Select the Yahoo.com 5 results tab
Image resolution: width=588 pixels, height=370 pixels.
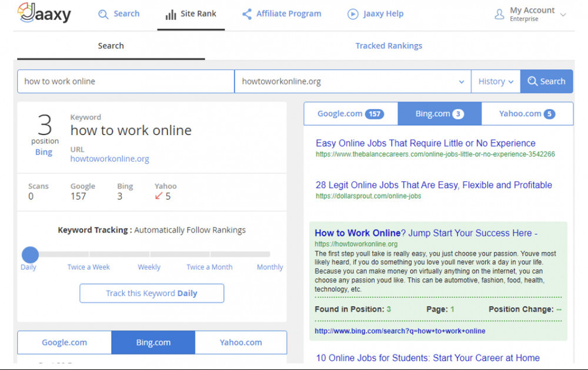[x=527, y=113]
